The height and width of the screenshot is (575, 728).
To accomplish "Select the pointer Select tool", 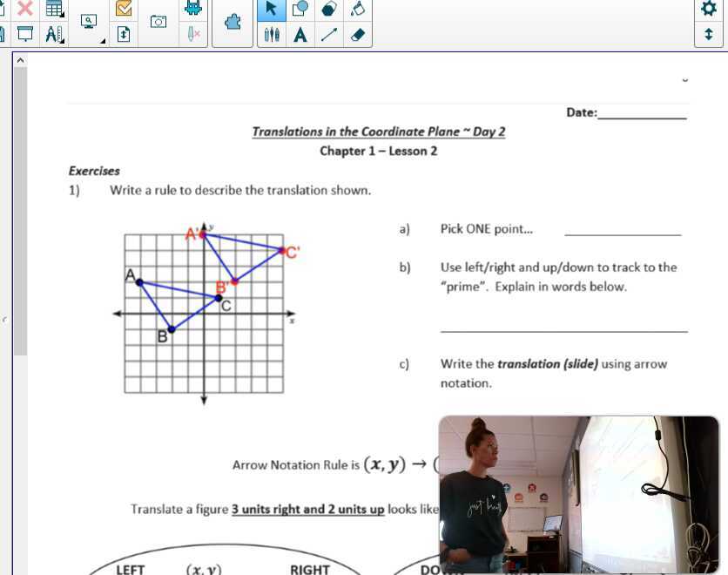I will click(x=272, y=10).
